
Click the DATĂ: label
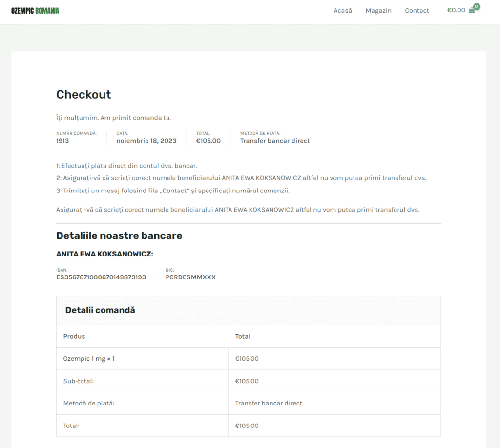tap(123, 133)
